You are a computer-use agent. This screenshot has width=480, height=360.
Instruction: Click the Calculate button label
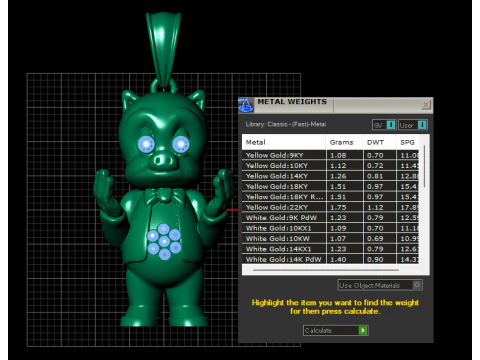(318, 330)
